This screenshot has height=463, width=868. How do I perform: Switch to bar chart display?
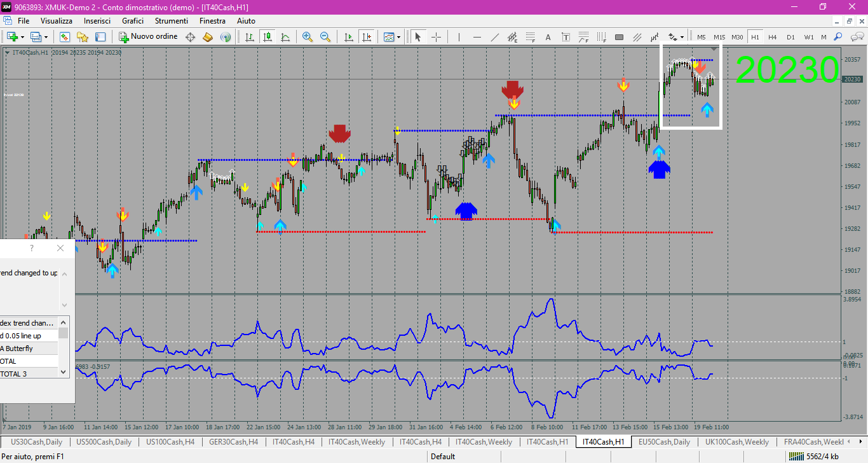click(250, 37)
